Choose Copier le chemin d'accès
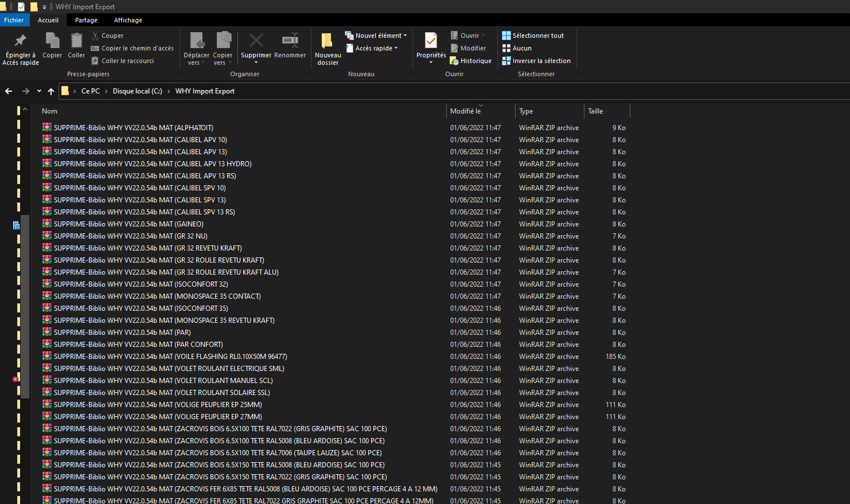This screenshot has height=504, width=850. [x=132, y=48]
